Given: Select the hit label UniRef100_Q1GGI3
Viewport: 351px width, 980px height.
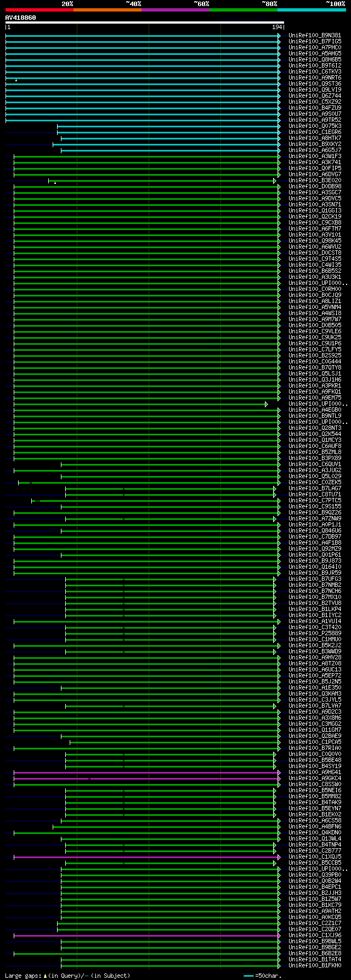Looking at the screenshot, I should click(x=315, y=210).
